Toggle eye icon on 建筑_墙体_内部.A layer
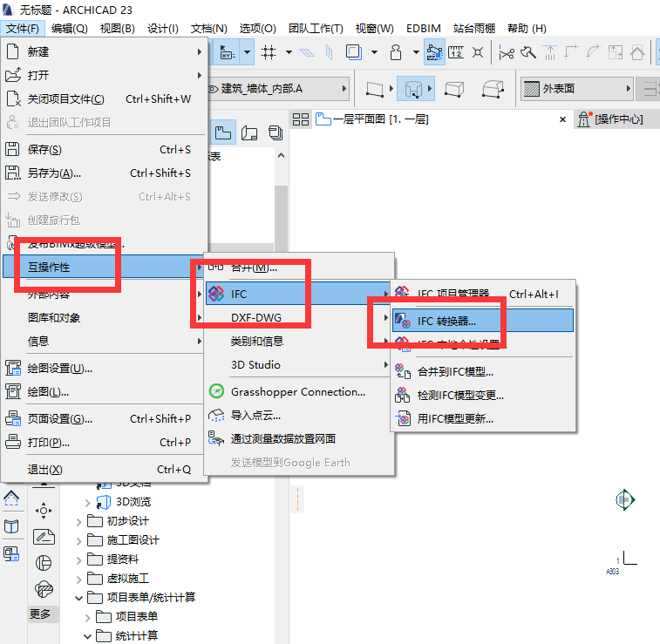Image resolution: width=660 pixels, height=644 pixels. point(214,89)
